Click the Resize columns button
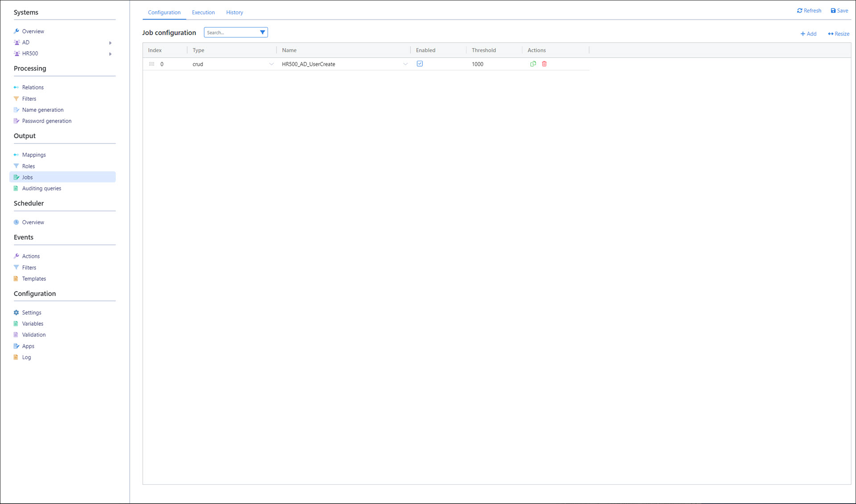This screenshot has width=856, height=504. (x=839, y=34)
